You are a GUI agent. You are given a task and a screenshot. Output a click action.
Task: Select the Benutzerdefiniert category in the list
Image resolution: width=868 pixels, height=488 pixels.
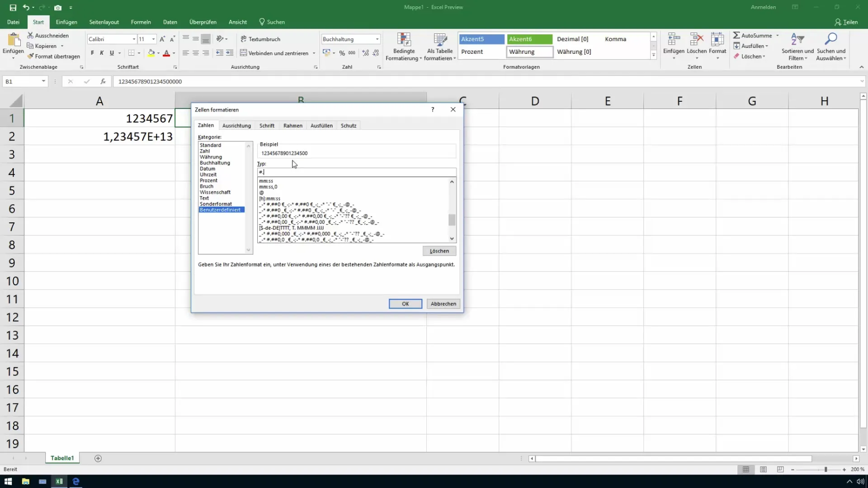(x=221, y=210)
